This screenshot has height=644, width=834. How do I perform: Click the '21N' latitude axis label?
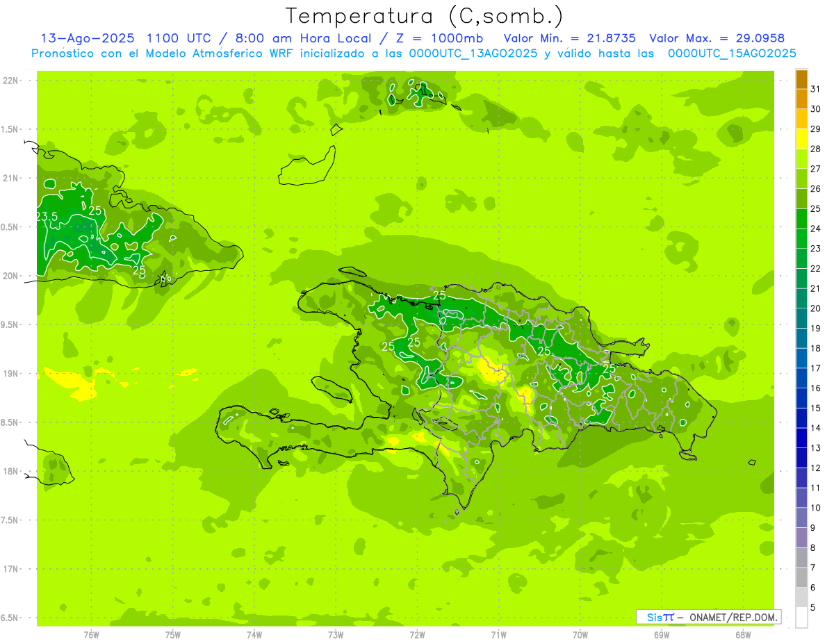point(10,178)
